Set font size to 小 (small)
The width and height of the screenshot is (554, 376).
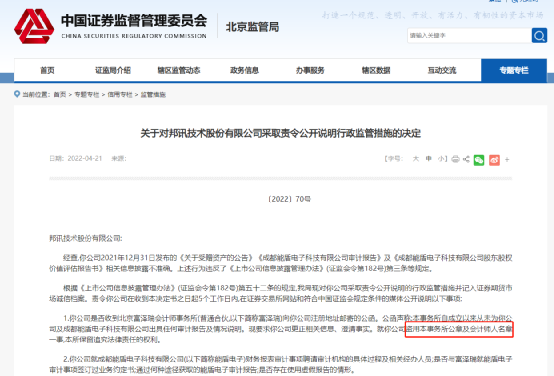coord(441,159)
